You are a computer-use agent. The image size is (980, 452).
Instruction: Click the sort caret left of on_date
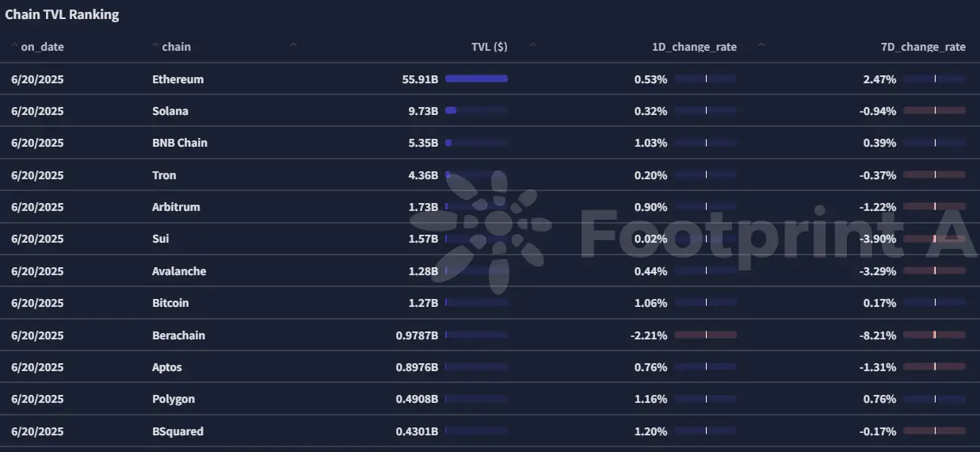point(14,45)
